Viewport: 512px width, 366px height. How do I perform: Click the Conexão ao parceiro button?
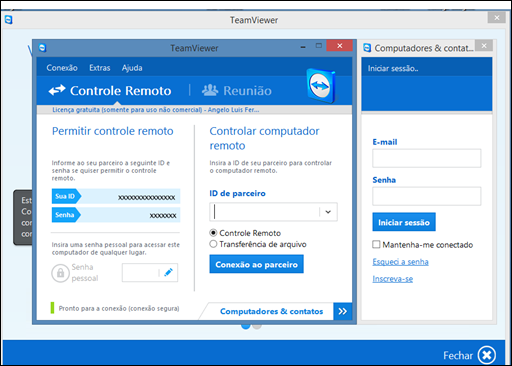click(x=256, y=264)
